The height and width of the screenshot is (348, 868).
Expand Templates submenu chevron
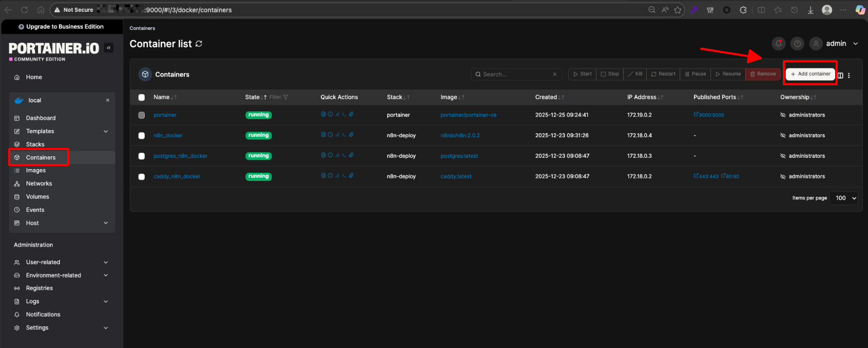pos(106,131)
